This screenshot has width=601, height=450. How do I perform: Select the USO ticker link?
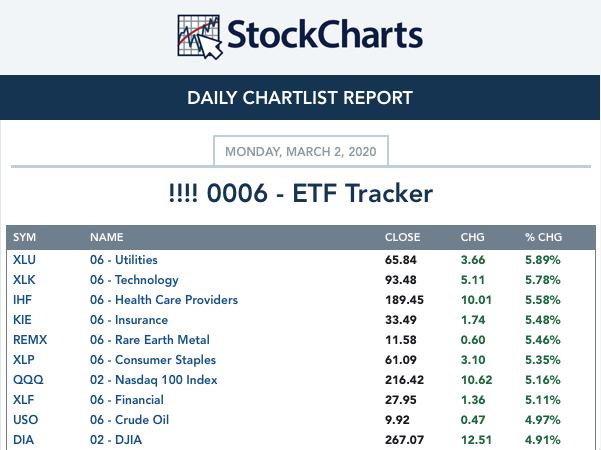tap(25, 420)
